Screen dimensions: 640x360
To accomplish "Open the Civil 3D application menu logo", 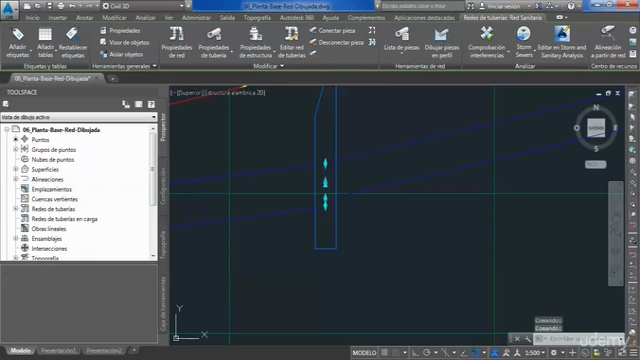I will [x=9, y=9].
